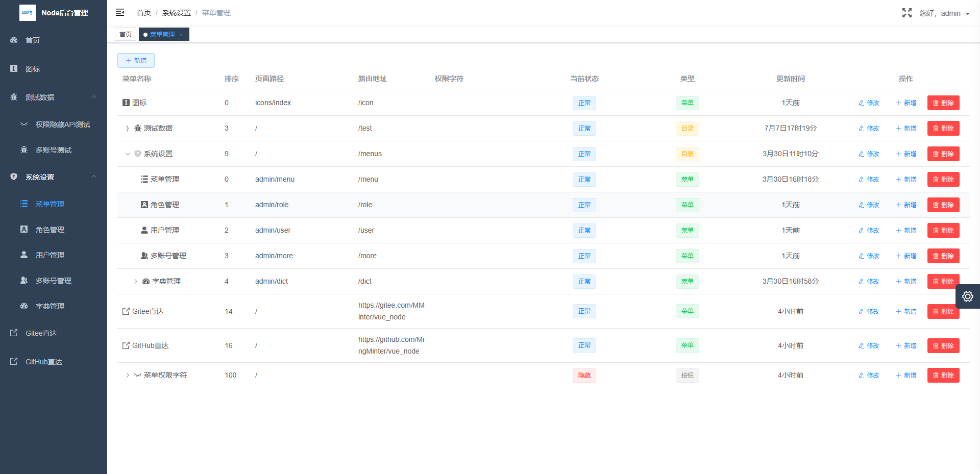The width and height of the screenshot is (980, 474).
Task: Click the GitHub URL route cell
Action: (391, 345)
